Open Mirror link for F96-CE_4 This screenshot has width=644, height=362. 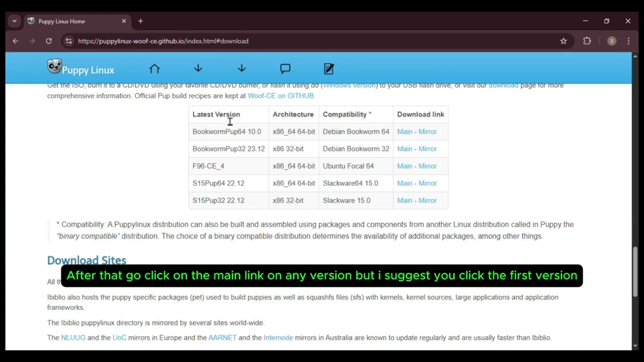[x=428, y=166]
